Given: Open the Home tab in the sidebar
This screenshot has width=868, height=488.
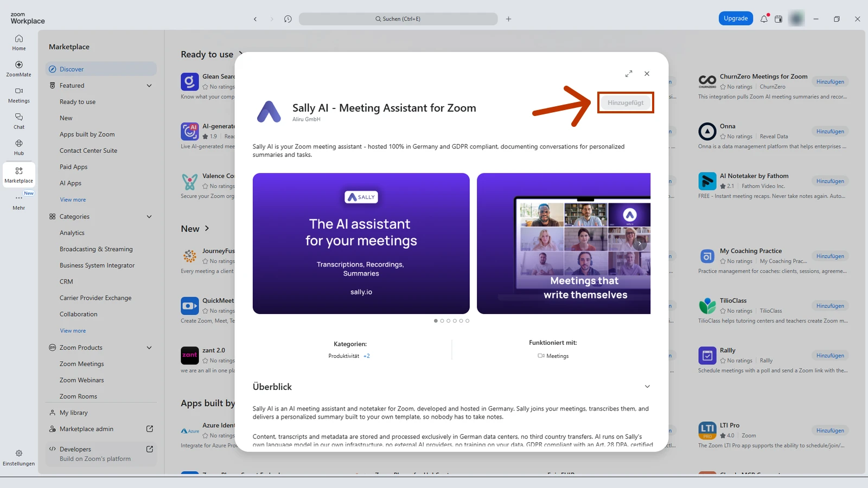Looking at the screenshot, I should pyautogui.click(x=19, y=43).
